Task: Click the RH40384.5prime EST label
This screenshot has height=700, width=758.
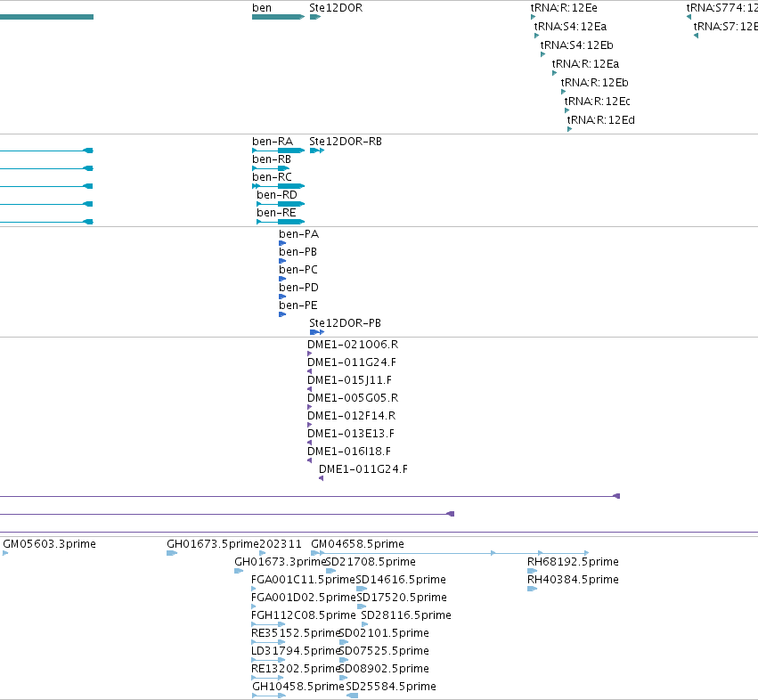Action: [x=573, y=580]
